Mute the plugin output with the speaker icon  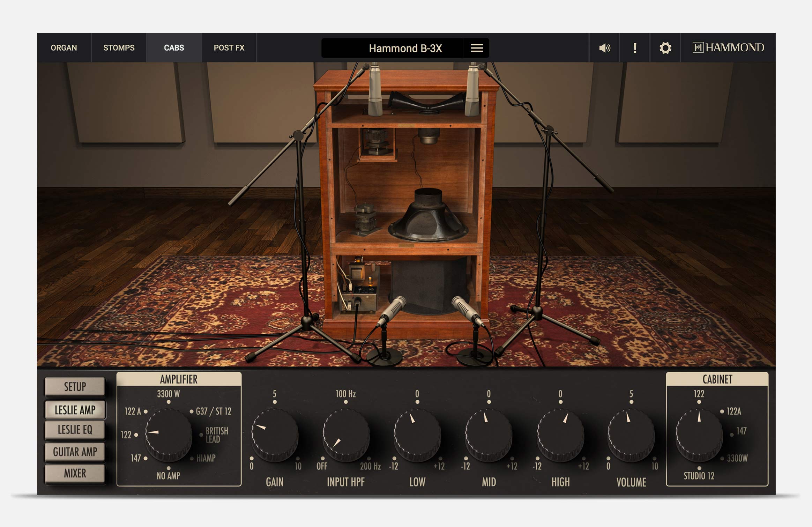tap(605, 48)
